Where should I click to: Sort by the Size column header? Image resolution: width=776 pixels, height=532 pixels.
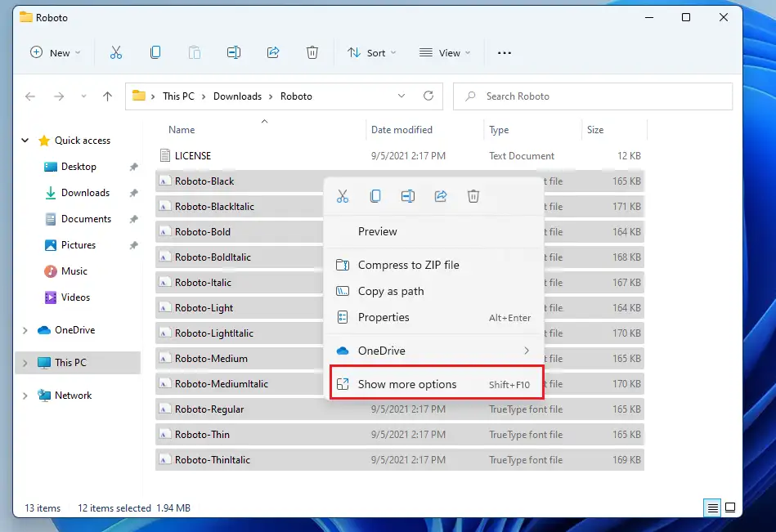595,130
